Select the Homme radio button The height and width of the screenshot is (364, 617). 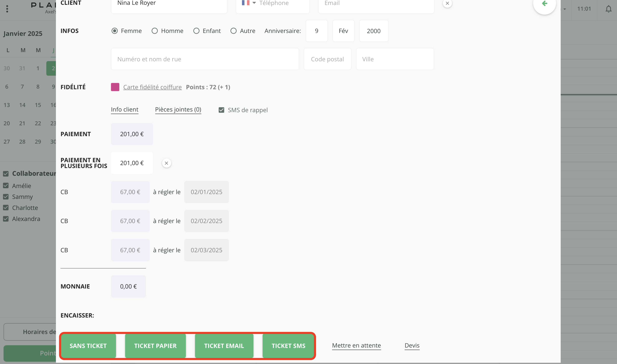click(x=155, y=31)
